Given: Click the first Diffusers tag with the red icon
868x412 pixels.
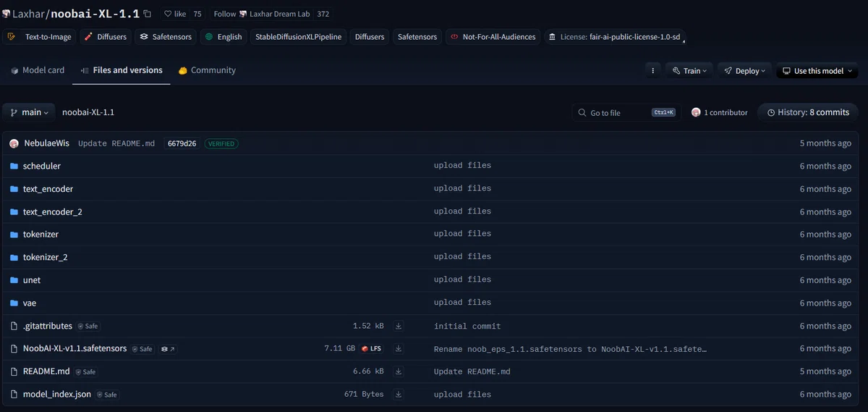Looking at the screenshot, I should (106, 36).
